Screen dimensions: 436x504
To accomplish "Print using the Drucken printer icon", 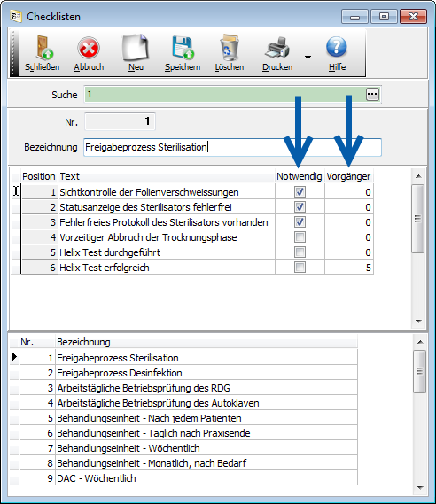I will pos(277,48).
